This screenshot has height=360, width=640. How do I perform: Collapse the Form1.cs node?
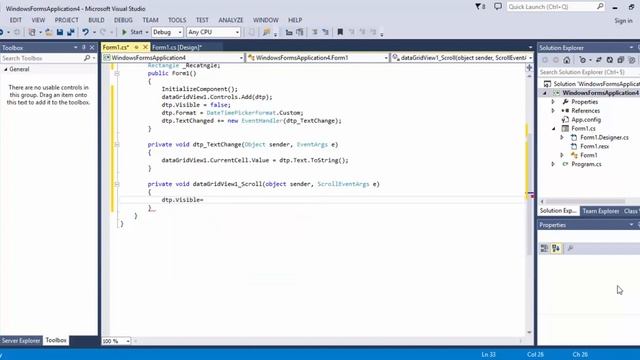(x=554, y=129)
